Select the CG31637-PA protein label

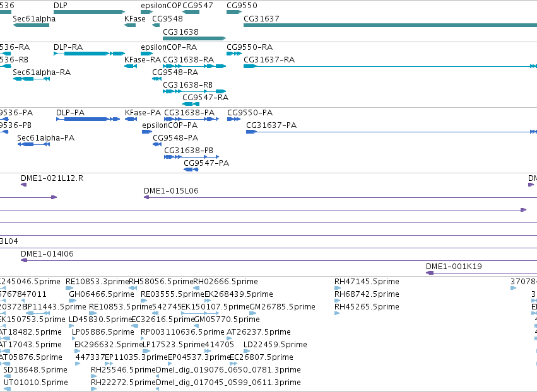271,125
